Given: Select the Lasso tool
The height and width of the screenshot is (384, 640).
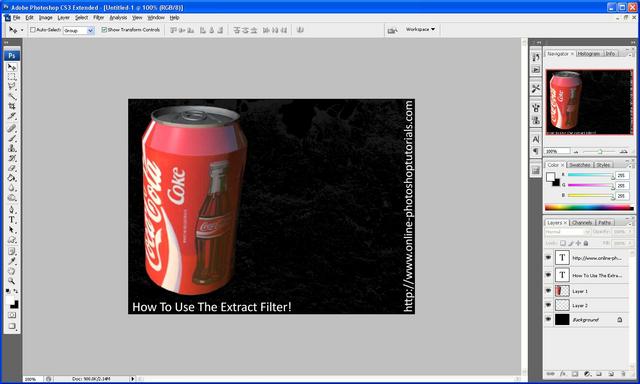Looking at the screenshot, I should (x=12, y=87).
